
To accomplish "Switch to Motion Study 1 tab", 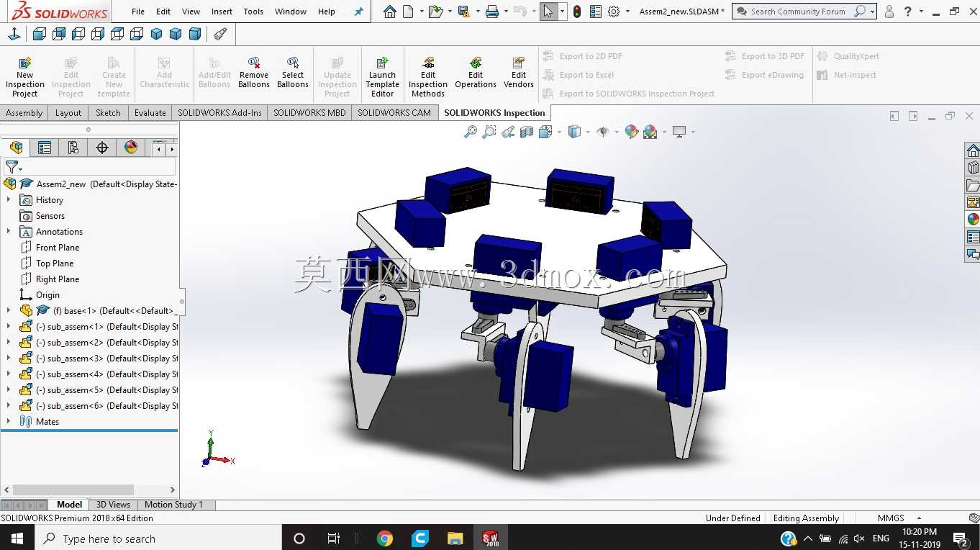I will (173, 505).
